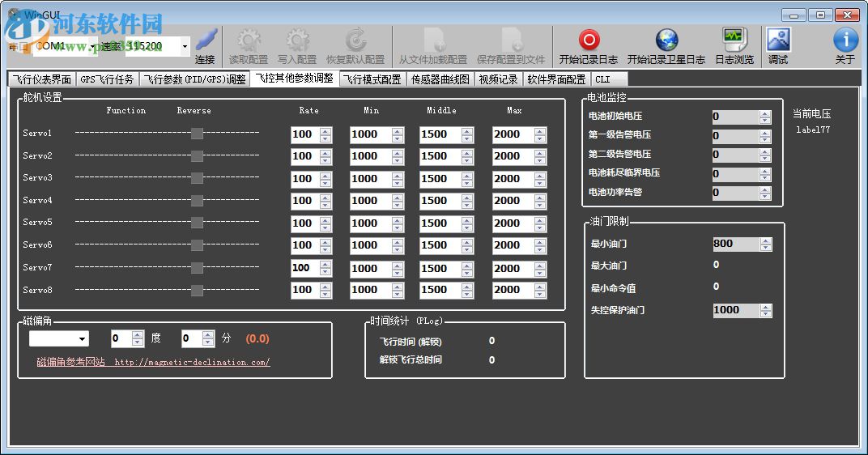
Task: Open the COM1 serial port dropdown
Action: (93, 46)
